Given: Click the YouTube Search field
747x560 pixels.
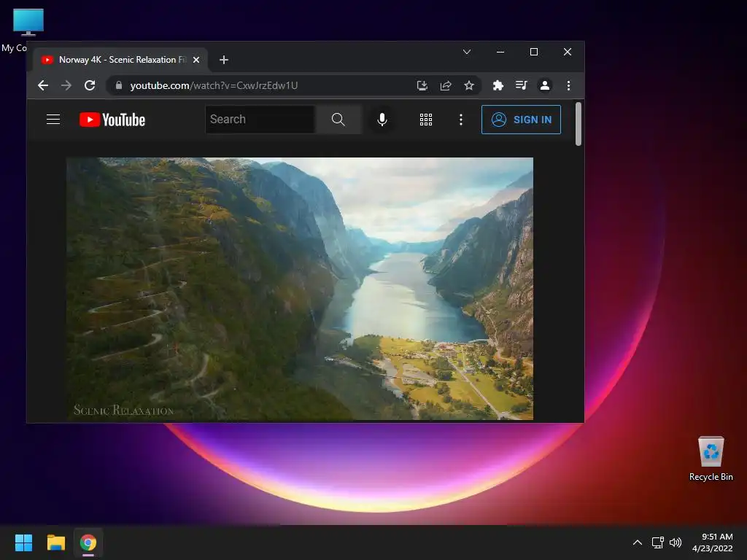Looking at the screenshot, I should (x=260, y=120).
